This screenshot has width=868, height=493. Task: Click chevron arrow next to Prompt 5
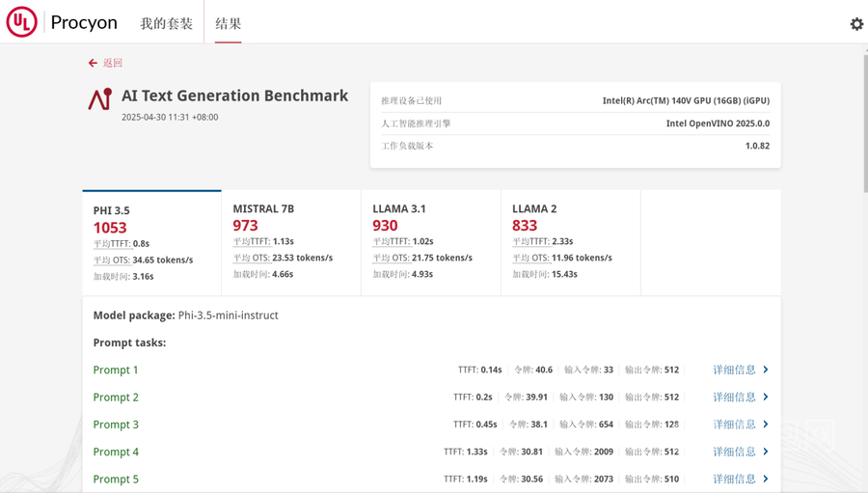(766, 479)
